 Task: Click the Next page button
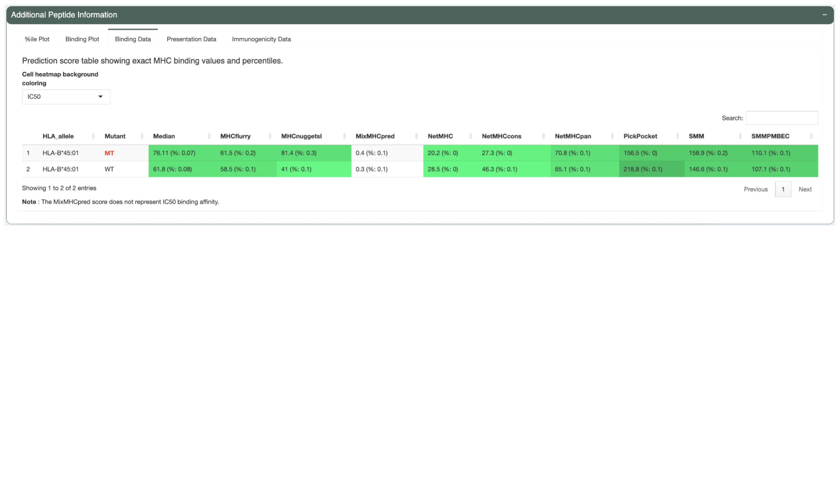[805, 189]
